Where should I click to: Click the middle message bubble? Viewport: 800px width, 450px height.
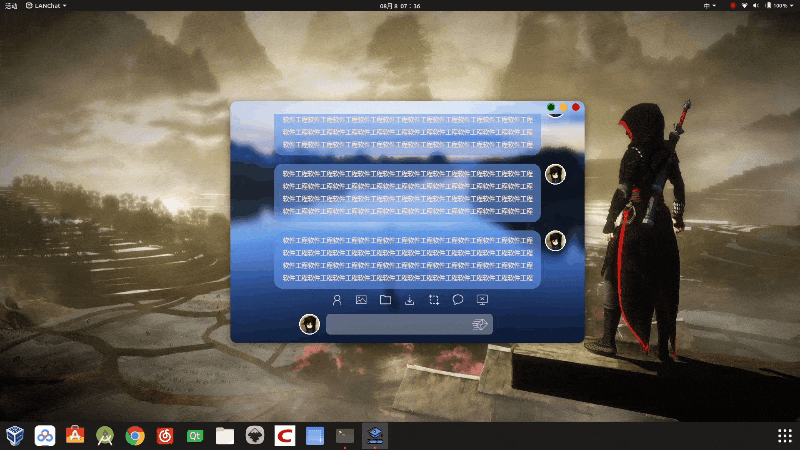click(x=408, y=193)
